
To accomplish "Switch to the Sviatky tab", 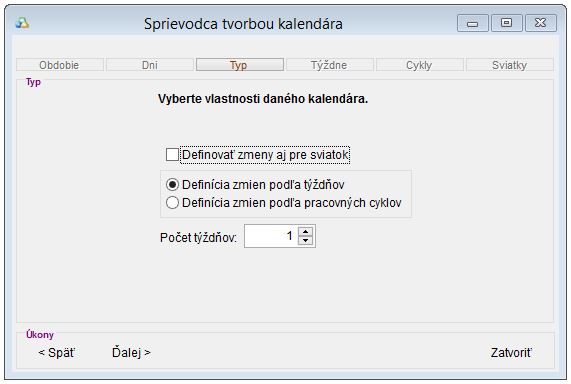I will pos(509,65).
